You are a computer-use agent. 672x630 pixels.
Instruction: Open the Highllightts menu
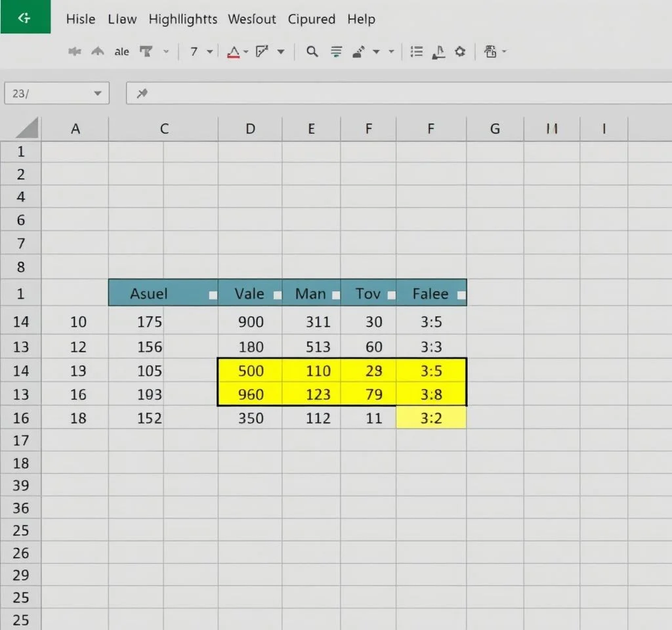tap(182, 19)
